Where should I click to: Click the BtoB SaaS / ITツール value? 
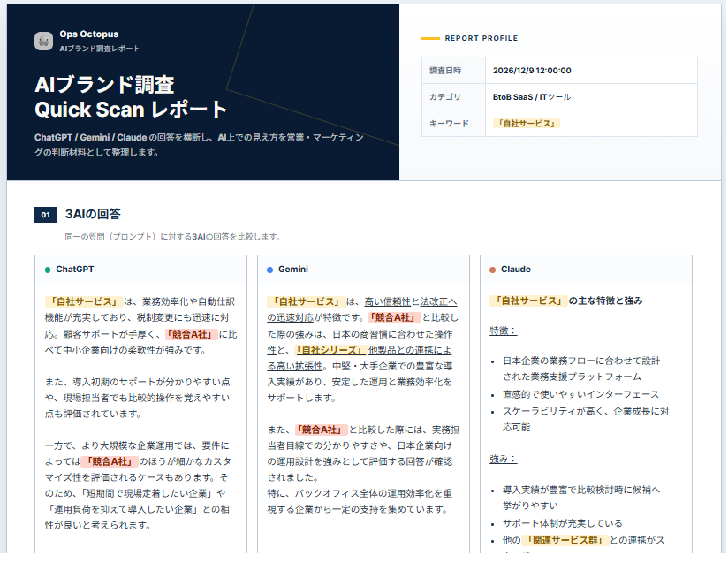pos(532,97)
